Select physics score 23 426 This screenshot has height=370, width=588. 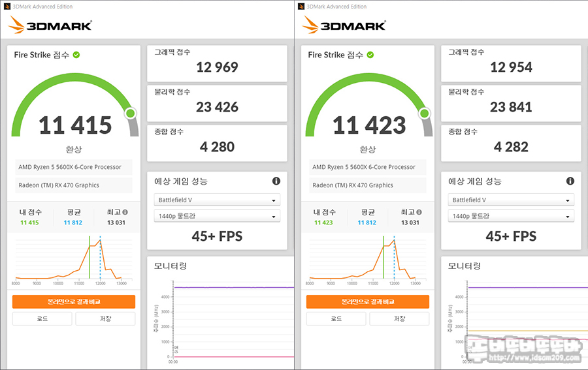coord(217,107)
